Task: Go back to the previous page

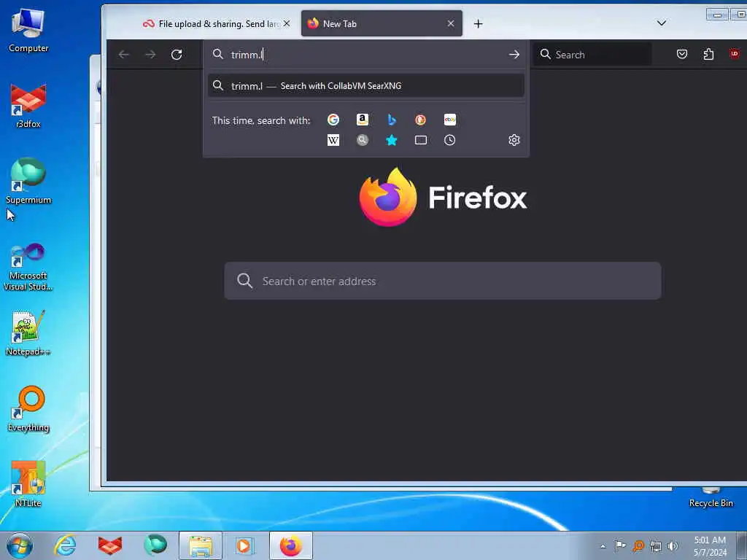Action: click(x=124, y=55)
